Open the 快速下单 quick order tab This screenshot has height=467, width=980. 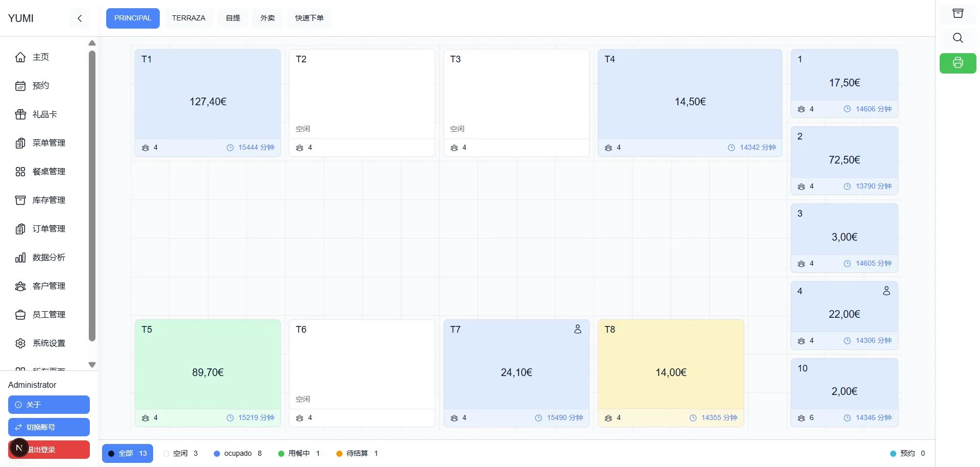coord(309,18)
